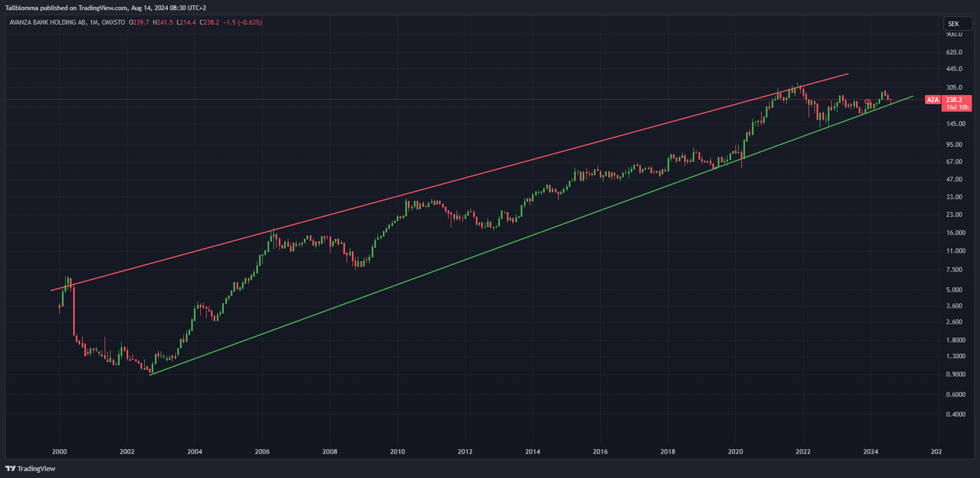The image size is (980, 478).
Task: Click the 2004 label on the time axis
Action: [x=194, y=451]
